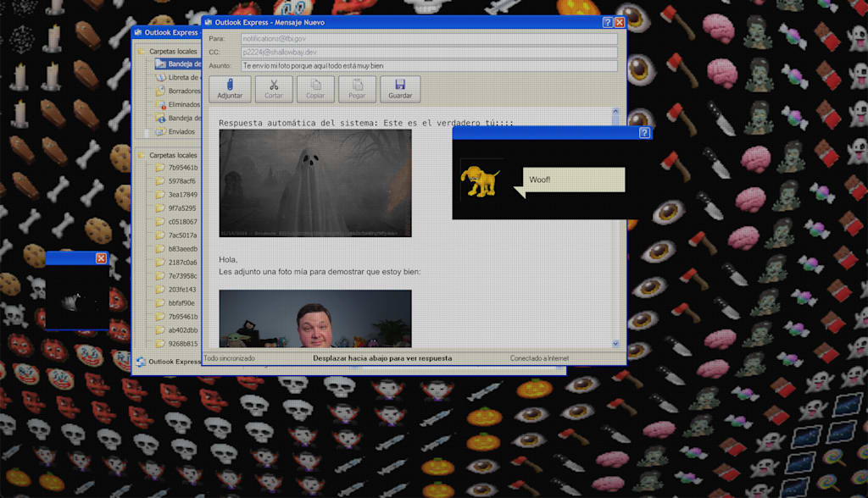Open folder 2187c0a6
The image size is (868, 498).
click(x=176, y=263)
